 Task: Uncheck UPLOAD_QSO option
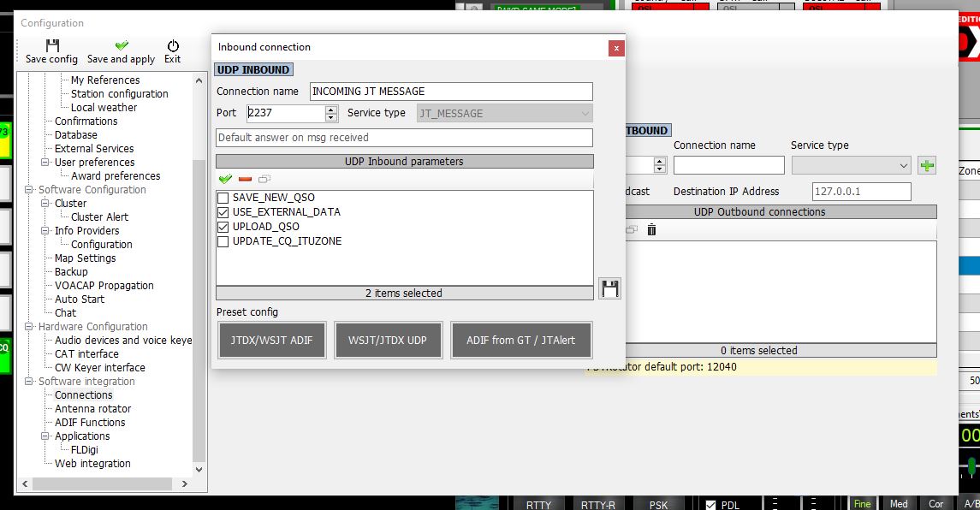pyautogui.click(x=223, y=227)
